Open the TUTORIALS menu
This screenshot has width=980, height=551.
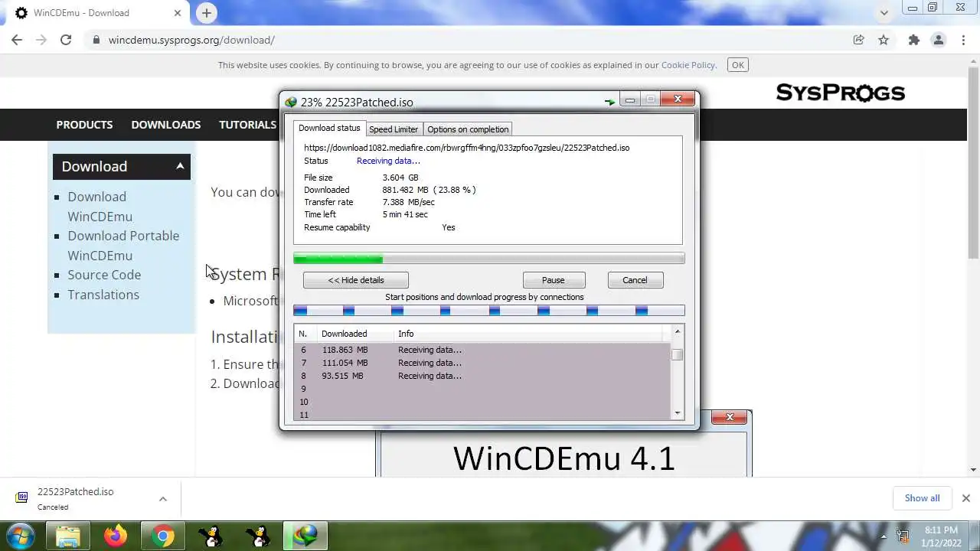247,125
